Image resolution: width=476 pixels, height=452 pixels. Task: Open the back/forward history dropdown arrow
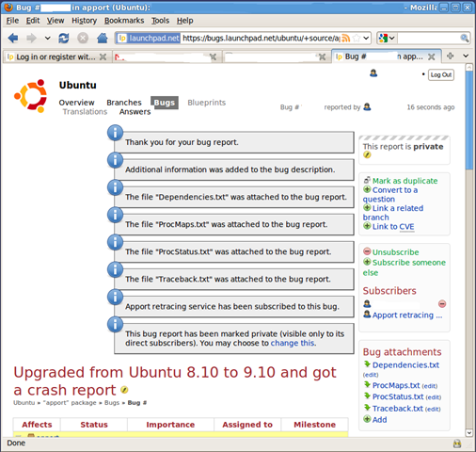(47, 39)
